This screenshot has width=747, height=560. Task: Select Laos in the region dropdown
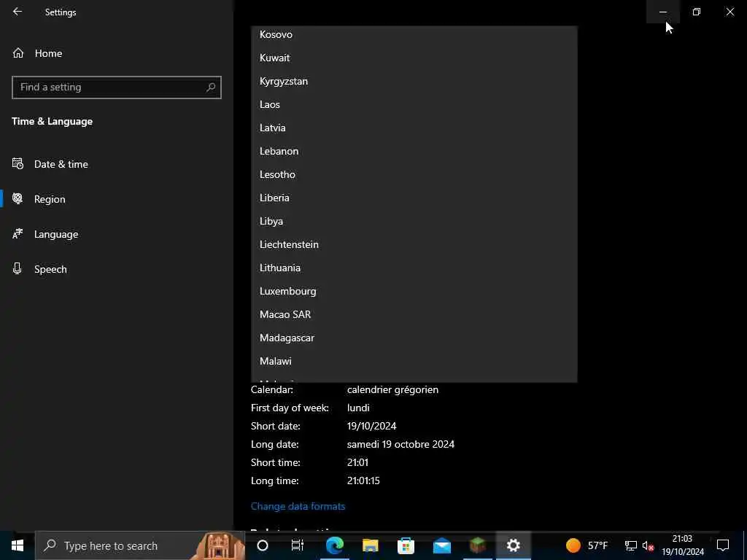pyautogui.click(x=414, y=104)
